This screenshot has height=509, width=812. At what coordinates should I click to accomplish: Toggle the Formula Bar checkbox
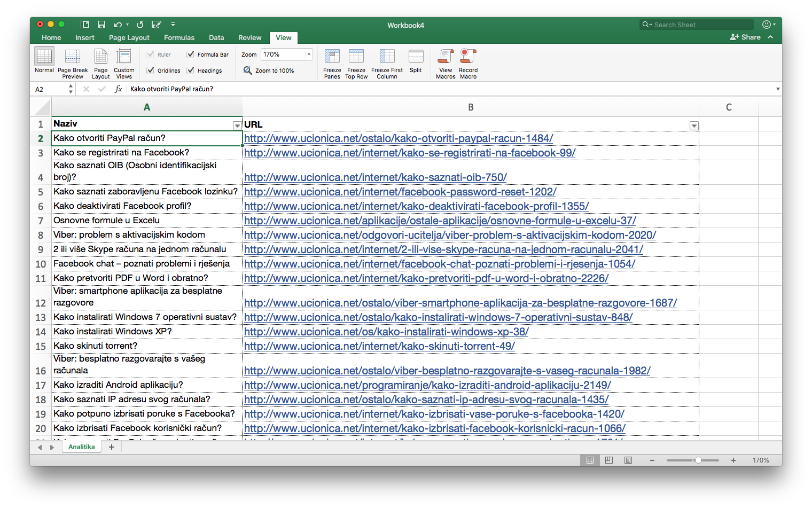191,54
